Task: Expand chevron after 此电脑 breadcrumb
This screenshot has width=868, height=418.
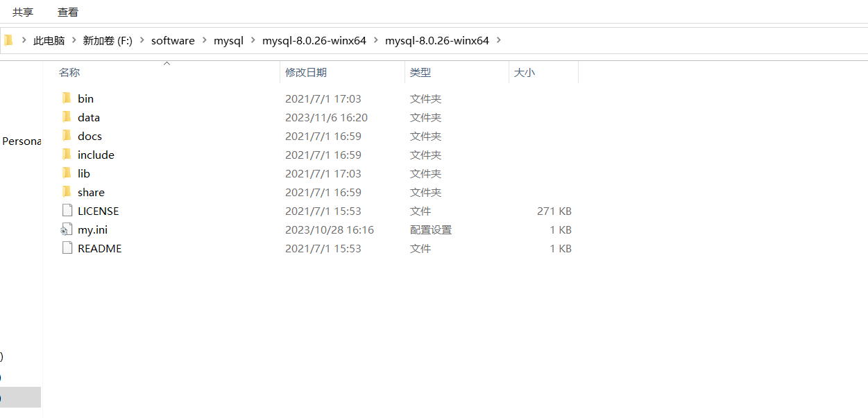Action: [x=74, y=40]
